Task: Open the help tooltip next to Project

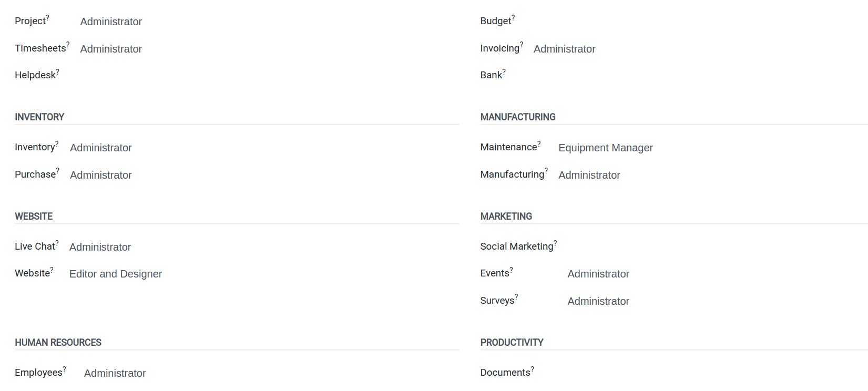Action: coord(47,18)
